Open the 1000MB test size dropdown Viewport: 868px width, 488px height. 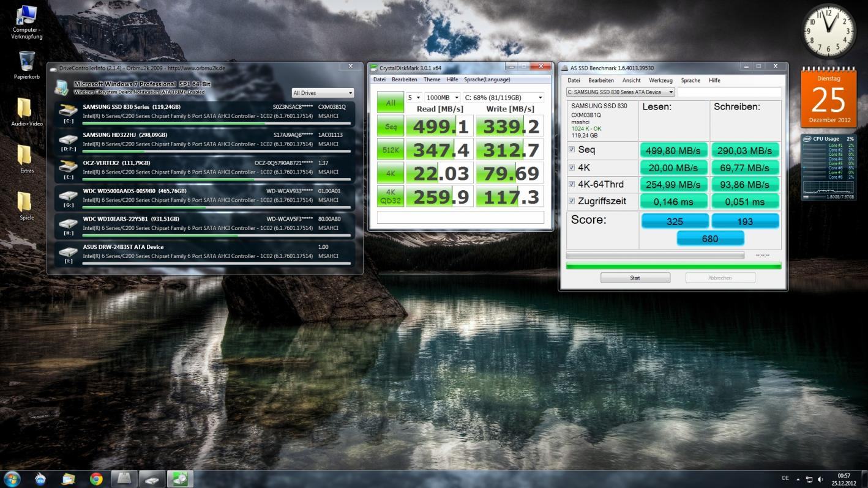pyautogui.click(x=443, y=97)
